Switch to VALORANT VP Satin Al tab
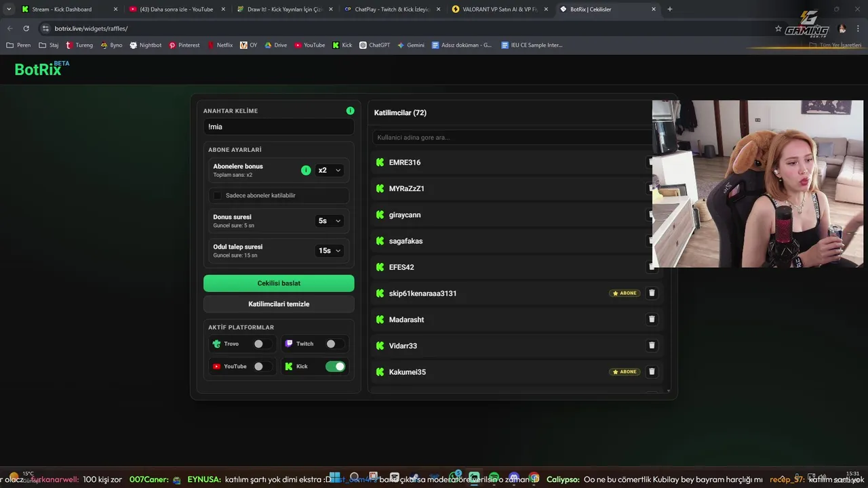 (x=500, y=9)
